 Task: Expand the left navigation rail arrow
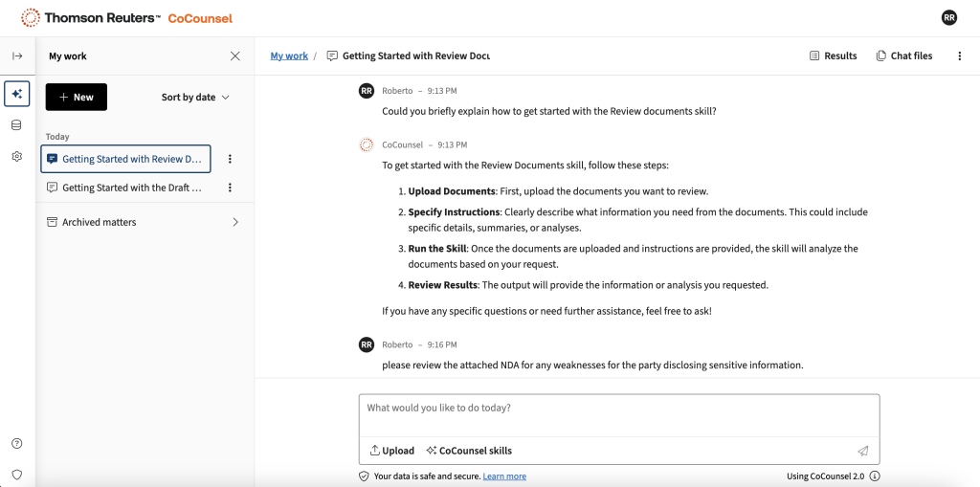(x=17, y=56)
